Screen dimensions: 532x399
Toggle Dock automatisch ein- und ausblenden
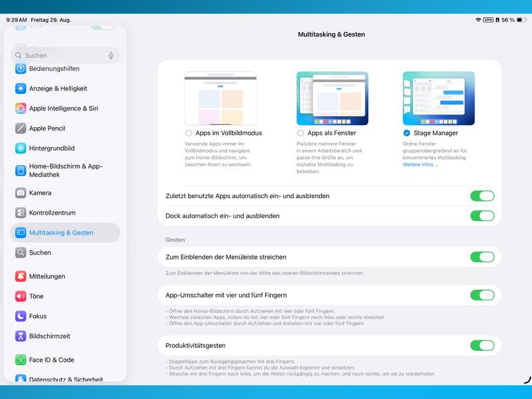tap(482, 216)
